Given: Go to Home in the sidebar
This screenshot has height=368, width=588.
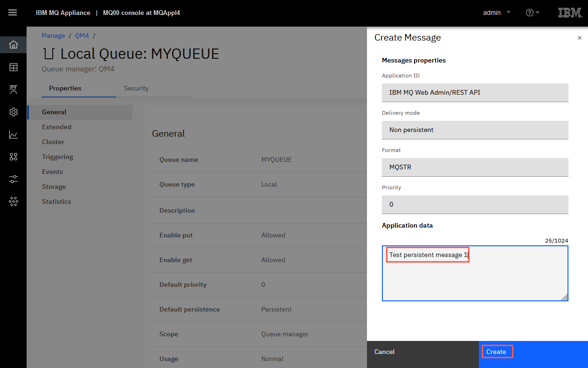Looking at the screenshot, I should [x=13, y=45].
